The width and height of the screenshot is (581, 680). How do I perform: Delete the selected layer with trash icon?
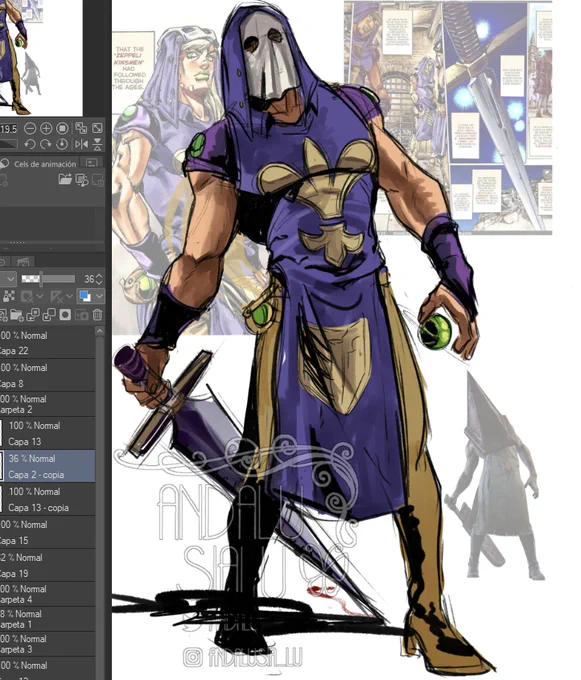(x=97, y=315)
